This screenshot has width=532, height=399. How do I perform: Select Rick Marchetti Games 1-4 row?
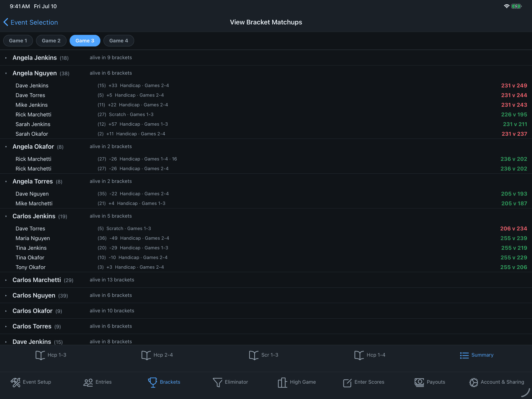(266, 159)
